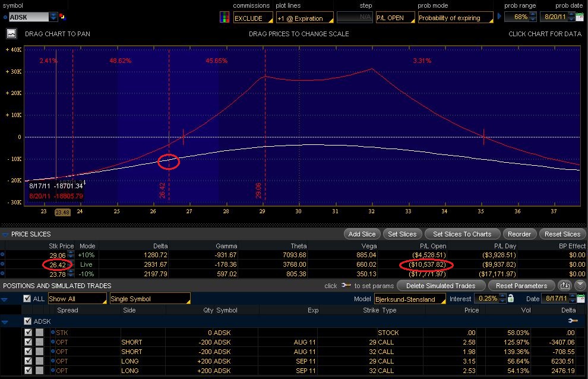This screenshot has height=379, width=588.
Task: Click the chart display icon beside DRAG CHART TO PAN
Action: [x=11, y=34]
